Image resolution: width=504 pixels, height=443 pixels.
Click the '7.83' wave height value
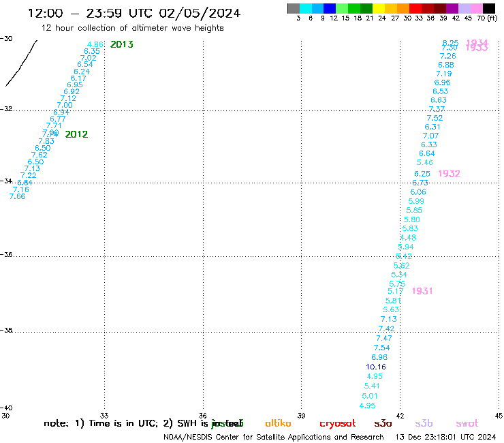click(46, 141)
